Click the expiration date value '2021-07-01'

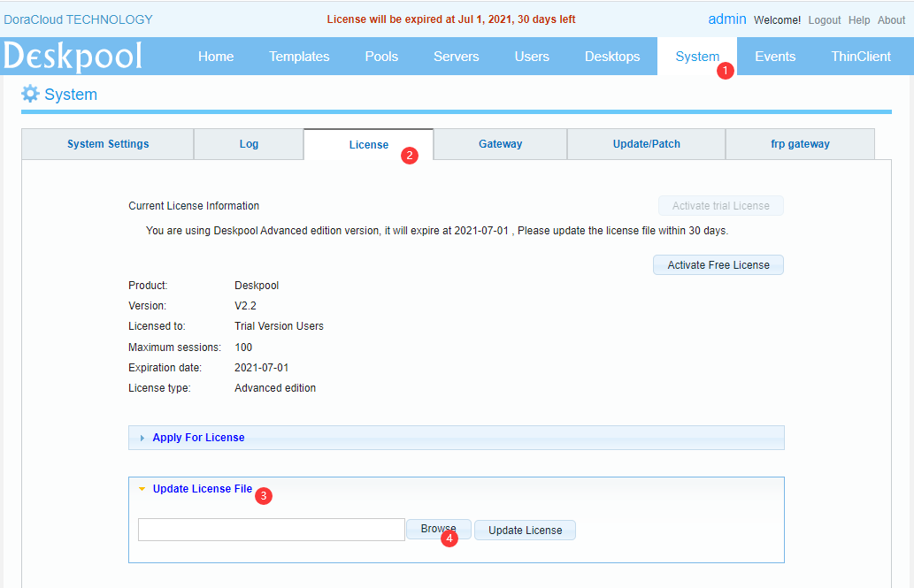[x=261, y=368]
